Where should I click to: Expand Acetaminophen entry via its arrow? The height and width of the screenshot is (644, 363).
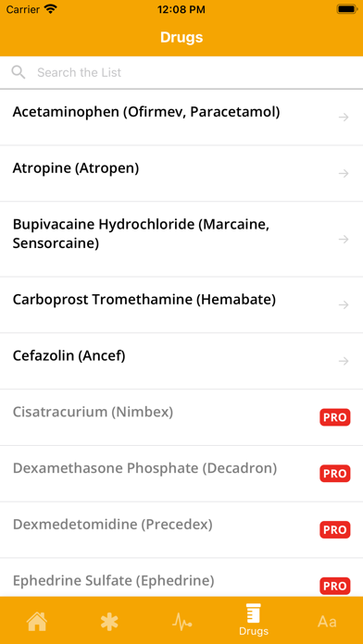coord(344,118)
